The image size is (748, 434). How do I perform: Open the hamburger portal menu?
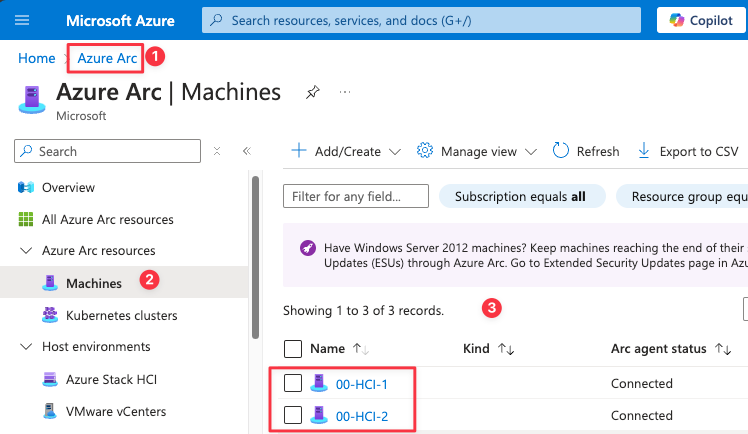click(x=22, y=20)
